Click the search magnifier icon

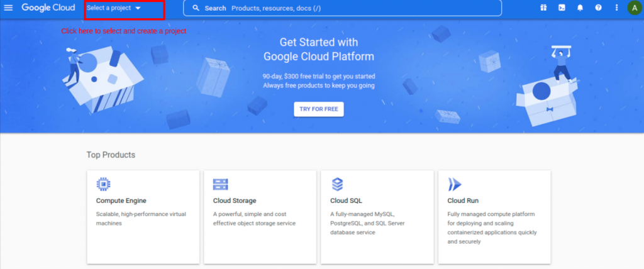(196, 8)
